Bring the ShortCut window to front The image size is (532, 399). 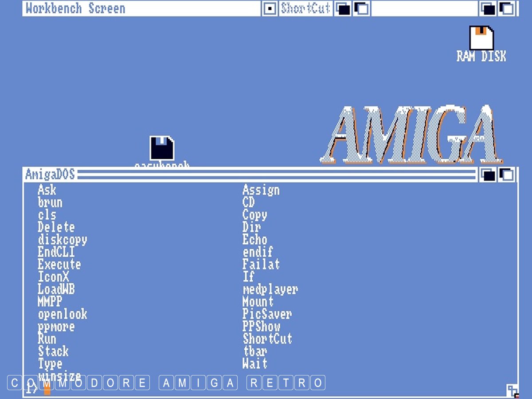361,8
